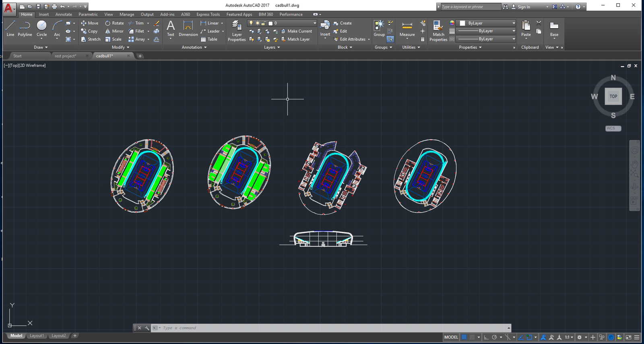Expand the Draw panel
644x344 pixels.
point(41,47)
